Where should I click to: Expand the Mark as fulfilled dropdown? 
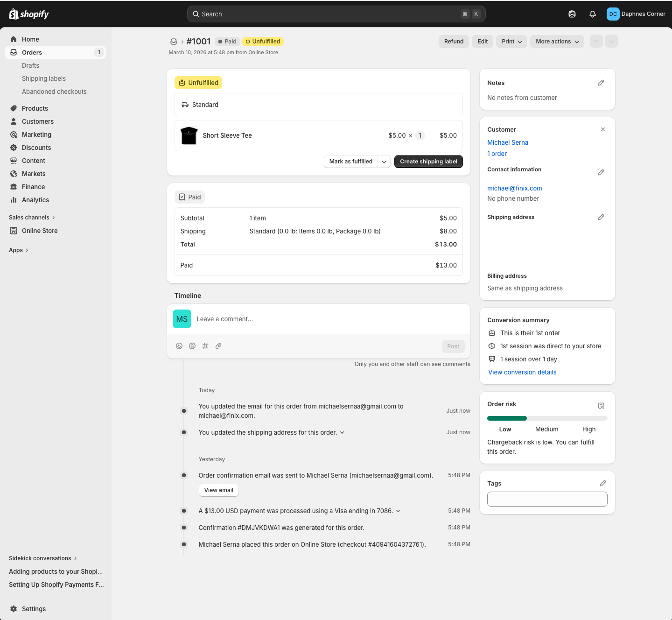(384, 162)
